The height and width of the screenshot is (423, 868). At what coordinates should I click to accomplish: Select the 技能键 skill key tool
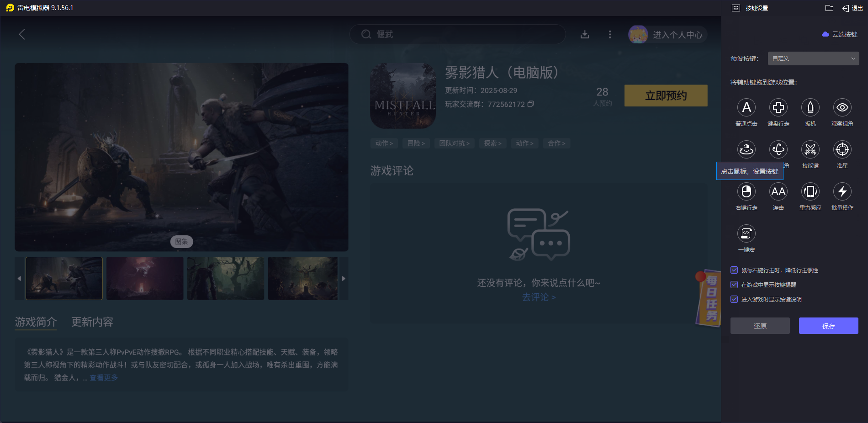pos(810,150)
